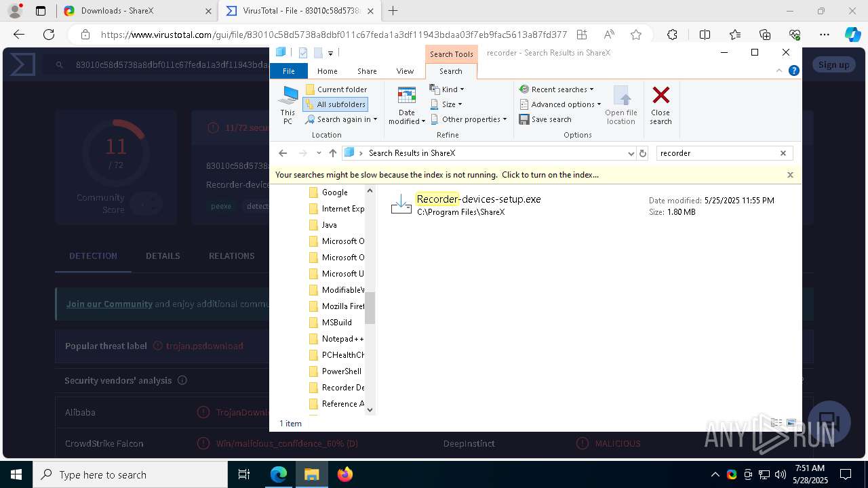
Task: Select the Java folder in tree
Action: tap(329, 225)
